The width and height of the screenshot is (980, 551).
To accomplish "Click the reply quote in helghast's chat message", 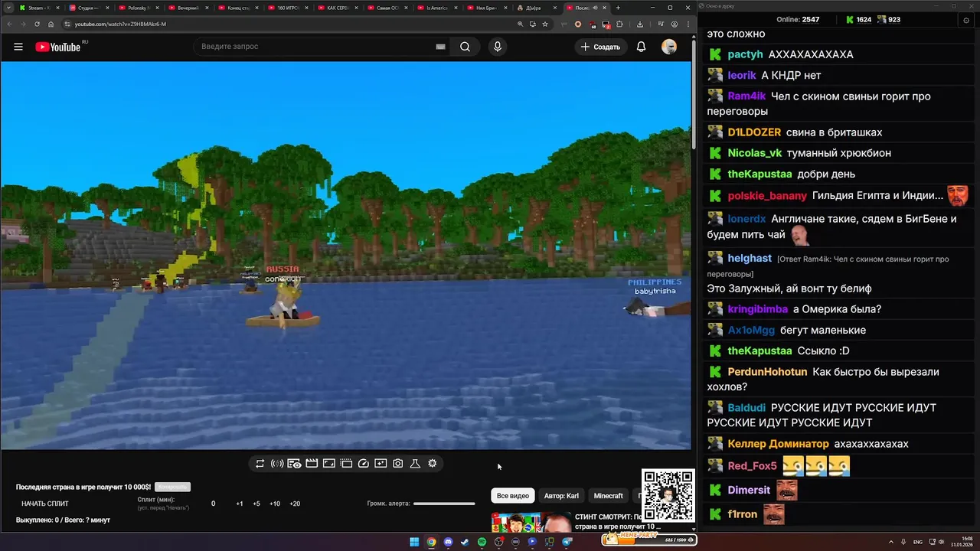I will point(828,266).
